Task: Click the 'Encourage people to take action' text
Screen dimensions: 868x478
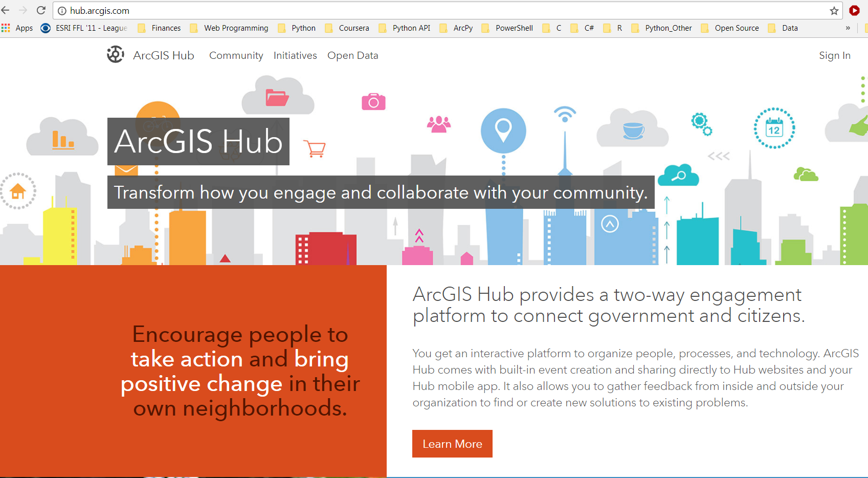Action: (240, 371)
